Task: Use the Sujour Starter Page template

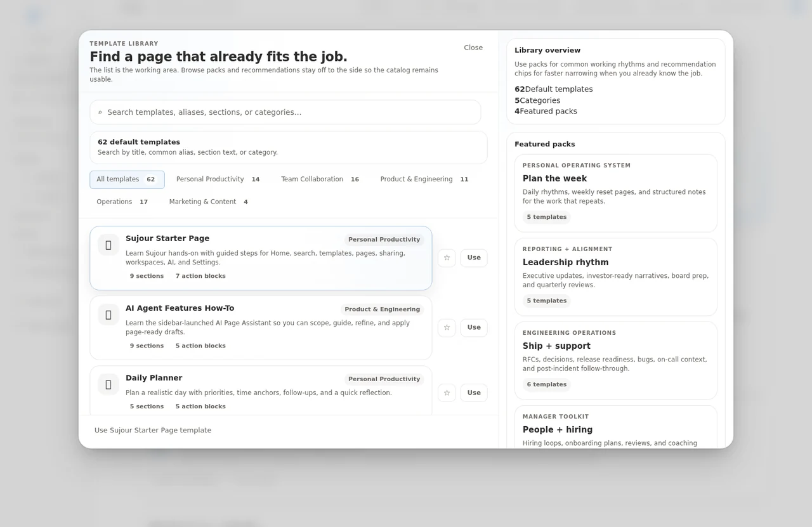Action: pyautogui.click(x=474, y=258)
